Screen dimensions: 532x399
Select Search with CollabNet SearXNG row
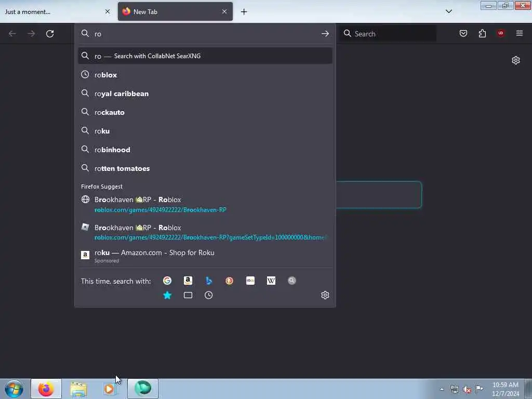(205, 56)
